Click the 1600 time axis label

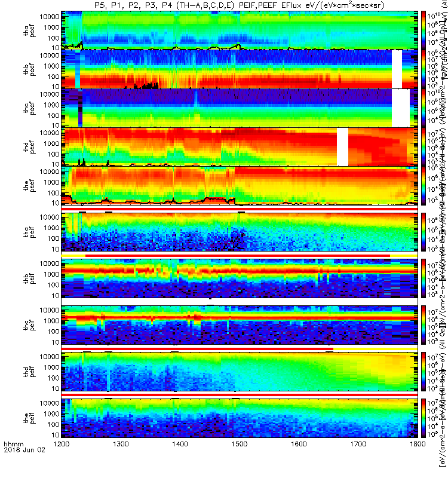[299, 444]
